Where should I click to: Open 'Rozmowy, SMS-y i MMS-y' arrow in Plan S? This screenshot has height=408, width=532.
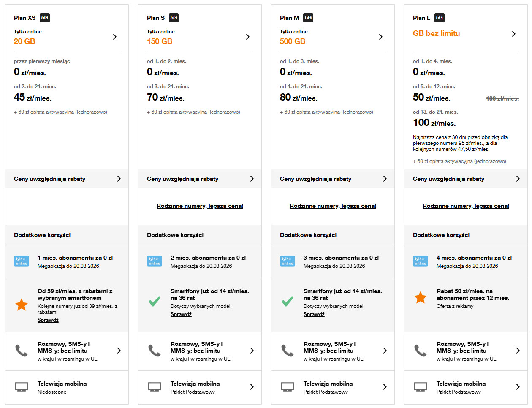coord(252,351)
